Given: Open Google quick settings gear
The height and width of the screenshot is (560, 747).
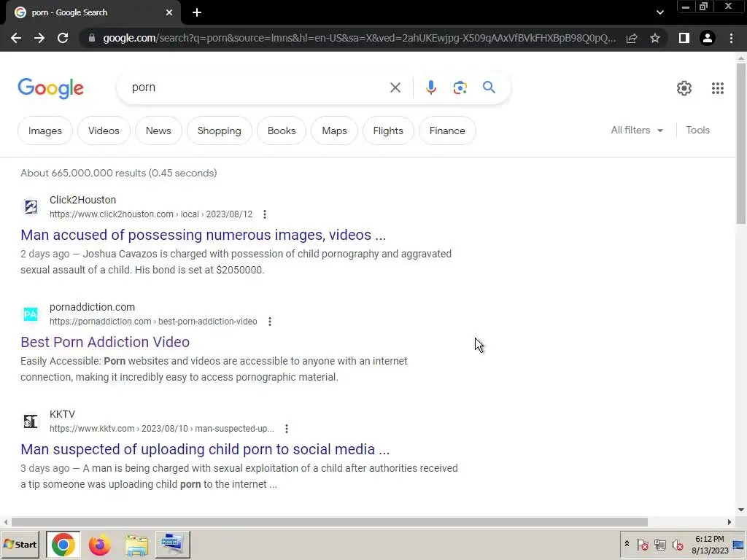Looking at the screenshot, I should (684, 88).
